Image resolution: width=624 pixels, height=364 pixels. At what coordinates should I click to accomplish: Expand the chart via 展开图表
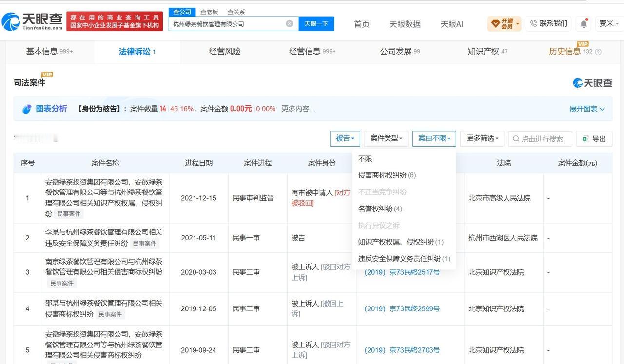(x=587, y=109)
